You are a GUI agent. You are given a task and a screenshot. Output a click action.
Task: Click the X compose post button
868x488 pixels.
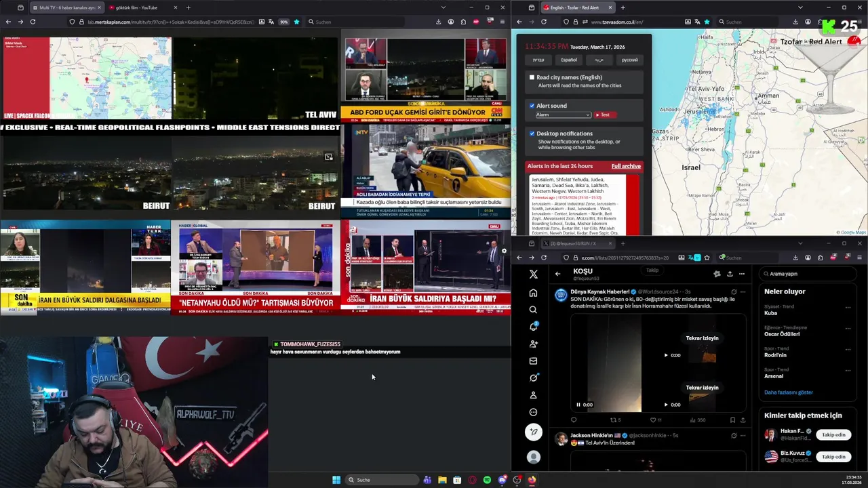(534, 432)
